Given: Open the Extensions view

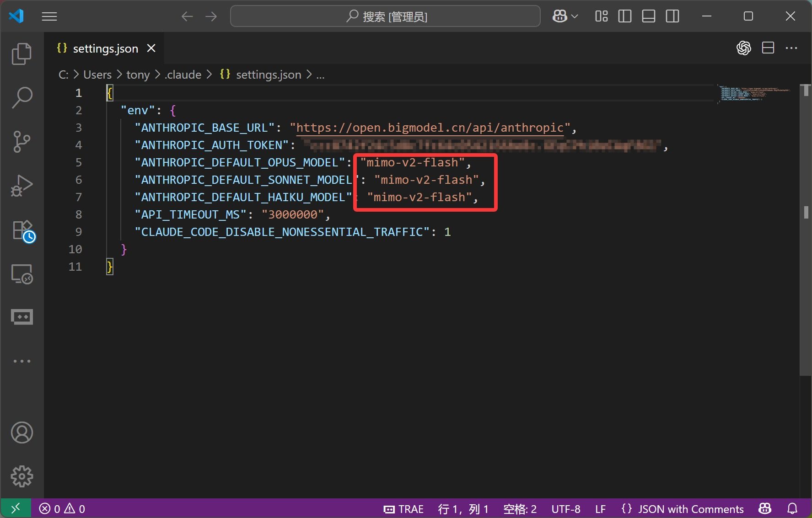Looking at the screenshot, I should pyautogui.click(x=22, y=230).
